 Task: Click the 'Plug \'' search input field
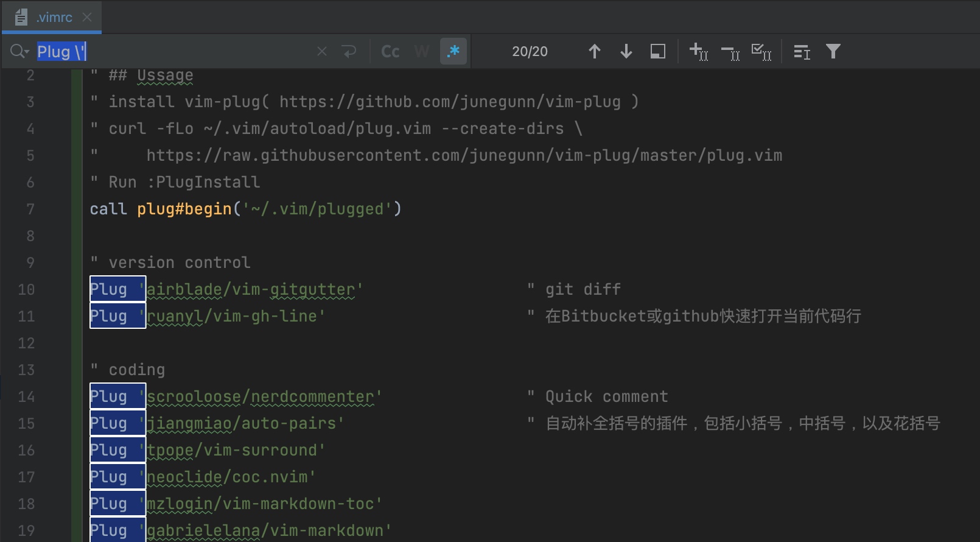tap(183, 52)
